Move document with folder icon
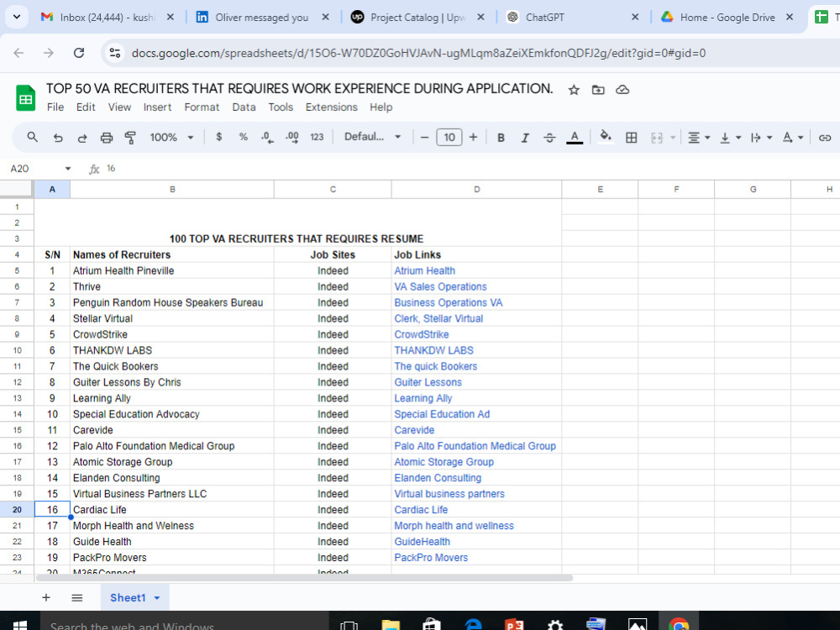The width and height of the screenshot is (840, 630). pos(598,90)
